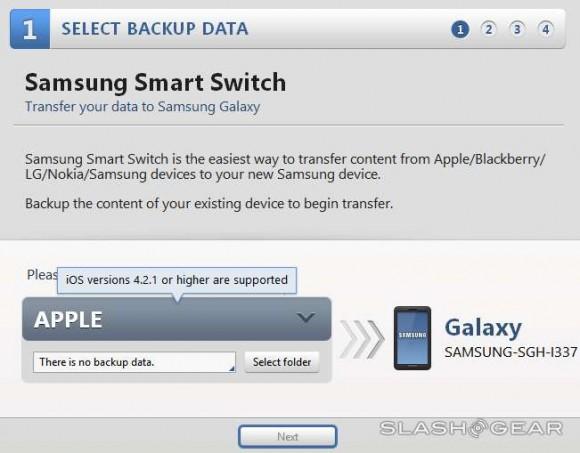The width and height of the screenshot is (580, 453).
Task: Click the Samsung Smart Switch heading
Action: point(155,82)
